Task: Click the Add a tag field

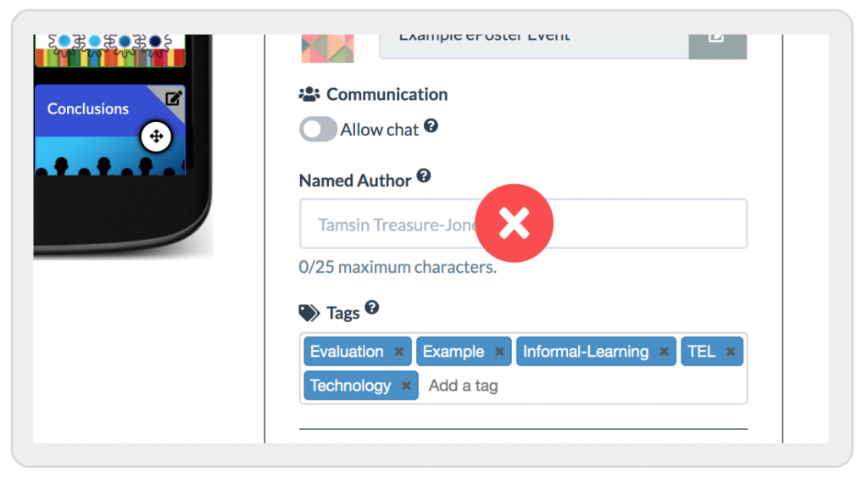Action: click(584, 386)
